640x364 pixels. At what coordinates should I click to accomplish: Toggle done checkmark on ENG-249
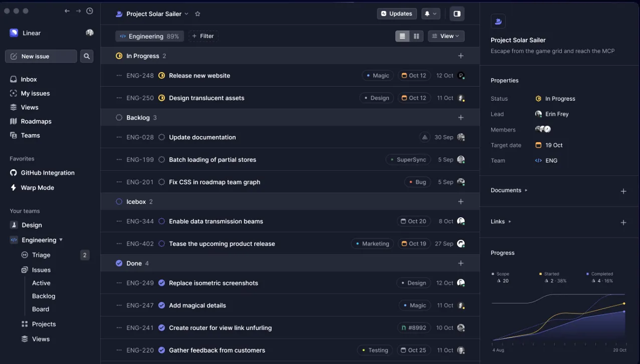click(x=161, y=283)
